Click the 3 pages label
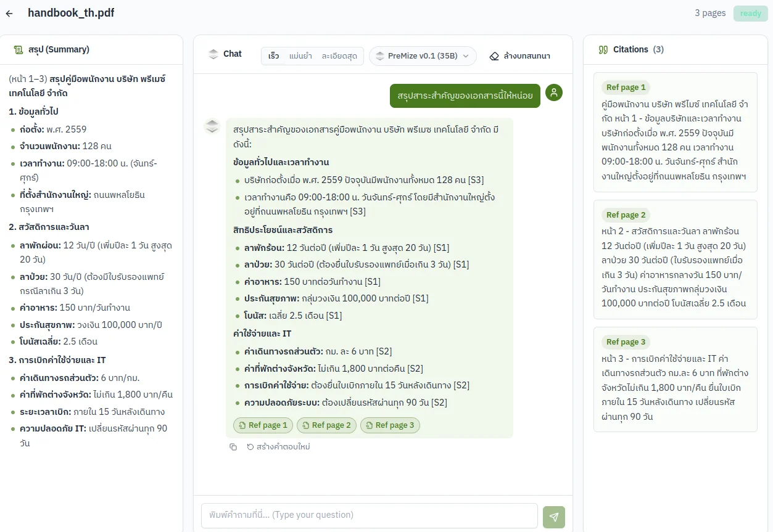The height and width of the screenshot is (532, 773). 710,13
